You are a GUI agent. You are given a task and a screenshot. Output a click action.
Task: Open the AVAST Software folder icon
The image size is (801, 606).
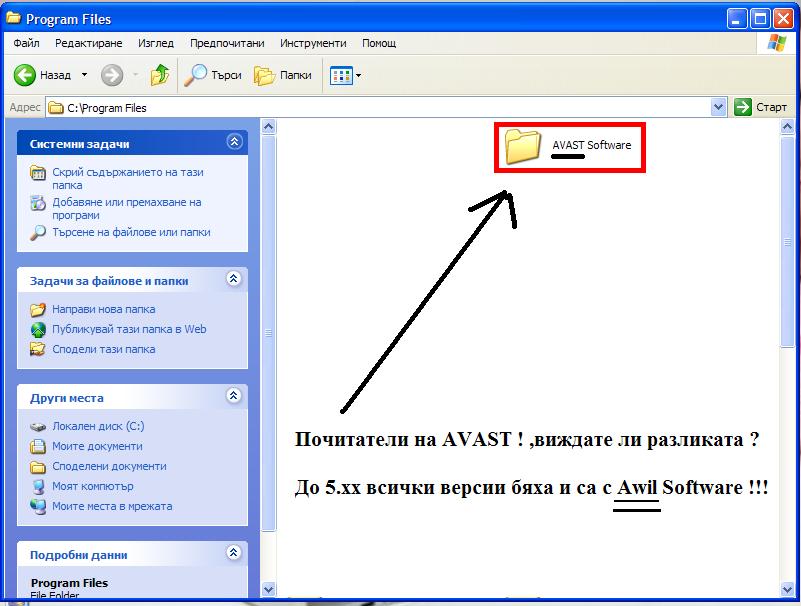pyautogui.click(x=523, y=146)
